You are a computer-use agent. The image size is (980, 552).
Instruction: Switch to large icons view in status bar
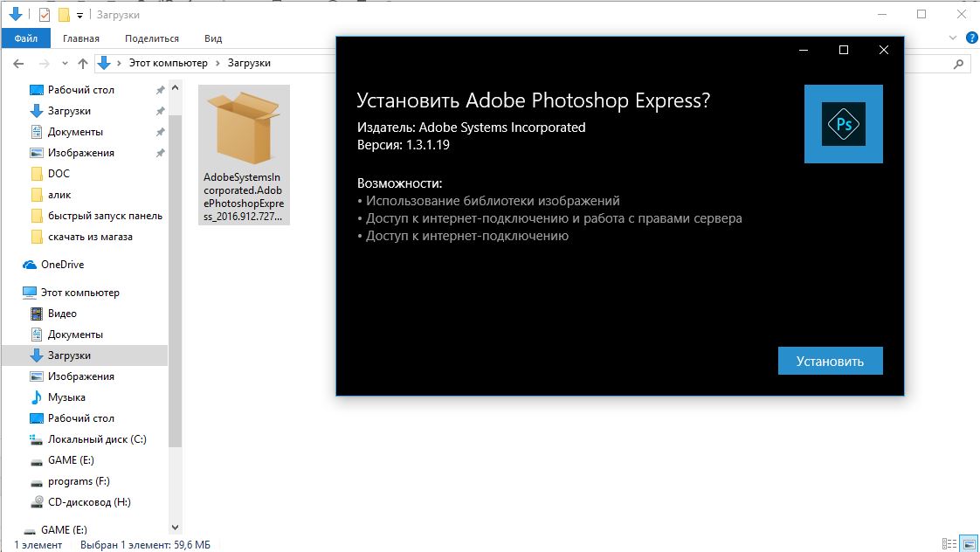969,544
